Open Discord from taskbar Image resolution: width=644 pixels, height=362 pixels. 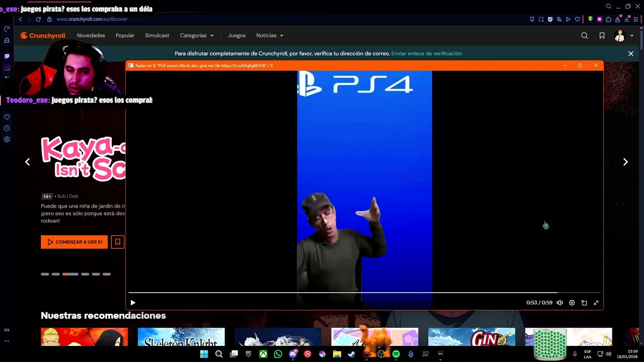point(293,354)
